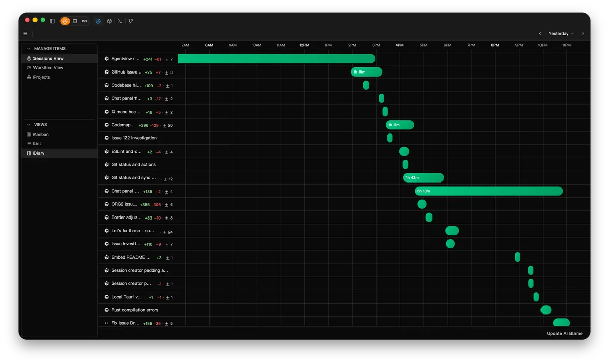Select the orange radar mode icon
609x364 pixels.
coord(65,21)
